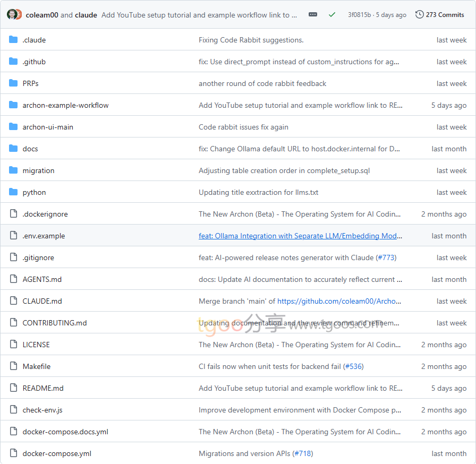Expand commit message with ellipsis button
This screenshot has width=476, height=464.
pyautogui.click(x=313, y=15)
